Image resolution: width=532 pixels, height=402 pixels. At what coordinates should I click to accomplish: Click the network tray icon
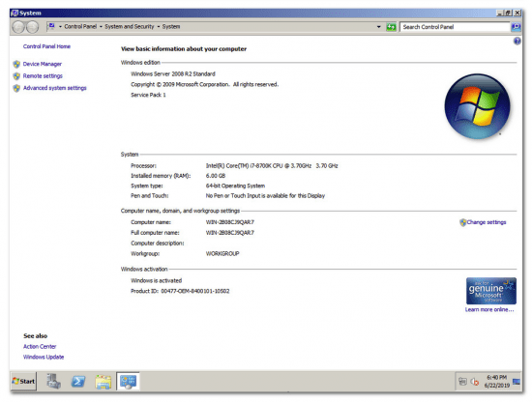tap(462, 382)
